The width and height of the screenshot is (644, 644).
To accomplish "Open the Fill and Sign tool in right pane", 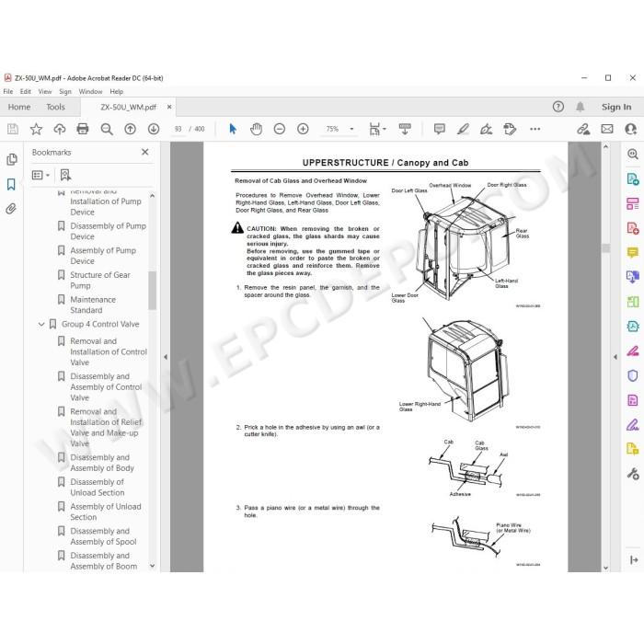I will point(633,351).
